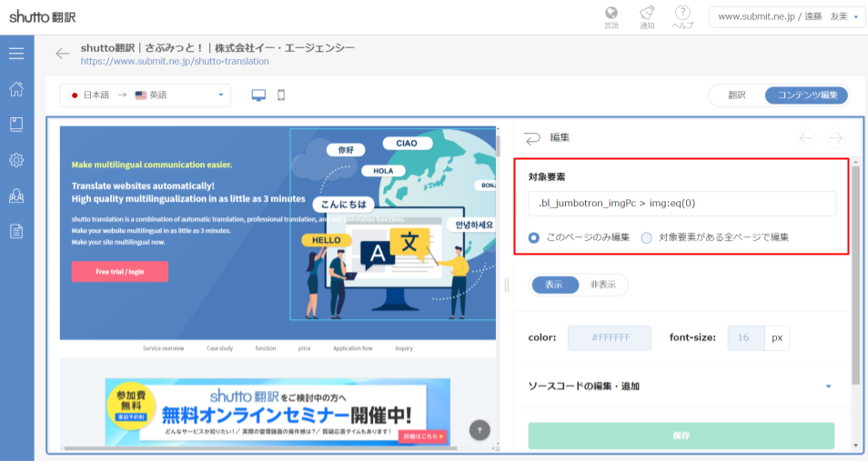
Task: Open the submit.ne.jp/shutto-translation URL link
Action: [x=175, y=62]
